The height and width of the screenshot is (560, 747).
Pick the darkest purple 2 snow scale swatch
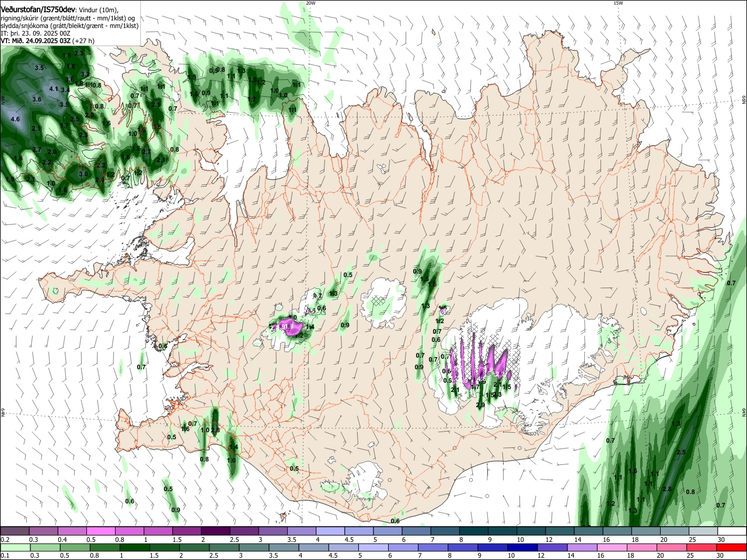coord(215,531)
